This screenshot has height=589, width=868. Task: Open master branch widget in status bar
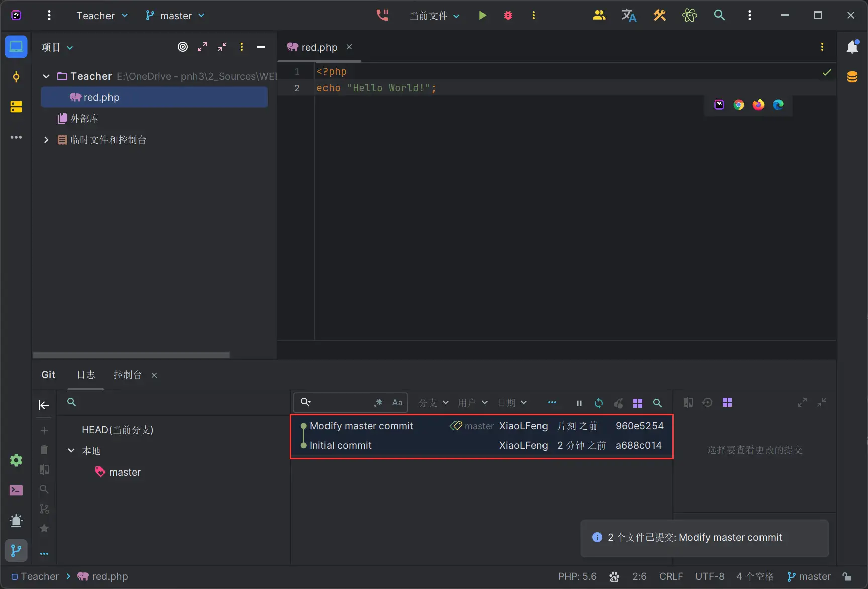[x=809, y=576]
